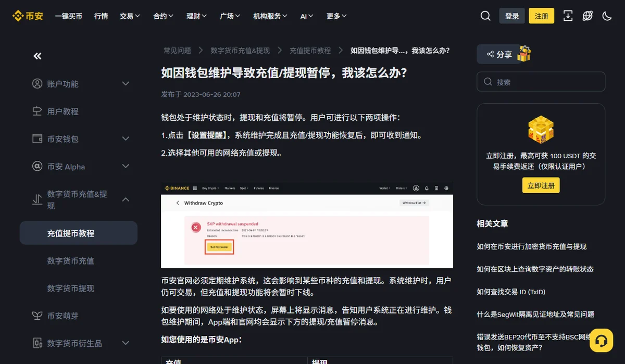This screenshot has height=364, width=625.
Task: Click the 数字货币充值&提现 transfer icon
Action: click(37, 199)
